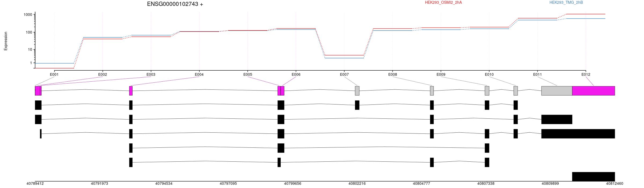Screen dimensions: 644x188
Task: Click the blue expression line above E012
Action: coord(586,19)
